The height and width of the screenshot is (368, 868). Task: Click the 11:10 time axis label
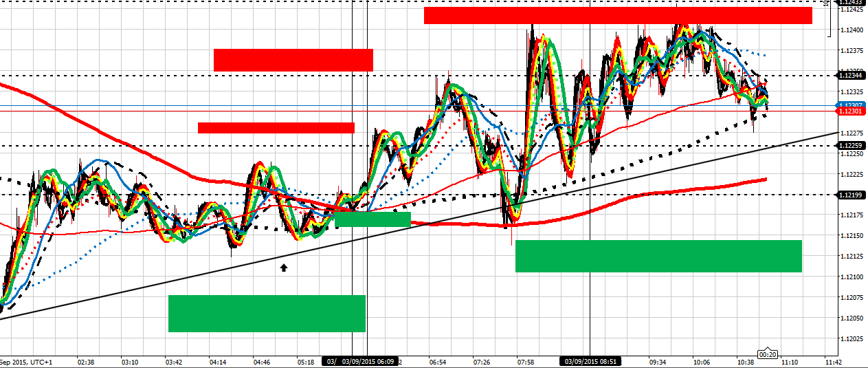[x=790, y=361]
